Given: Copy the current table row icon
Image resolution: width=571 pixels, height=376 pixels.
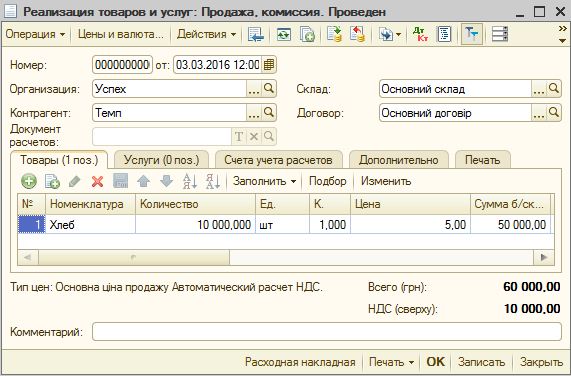Looking at the screenshot, I should (52, 181).
